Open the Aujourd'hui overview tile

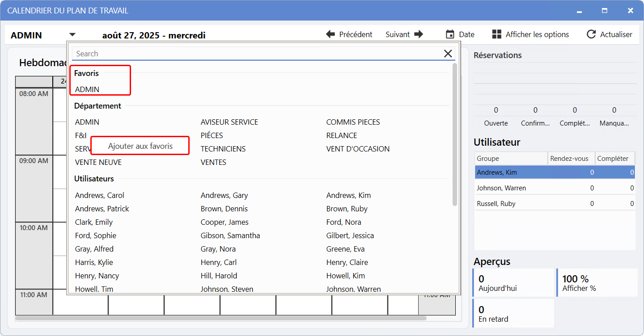pyautogui.click(x=513, y=283)
